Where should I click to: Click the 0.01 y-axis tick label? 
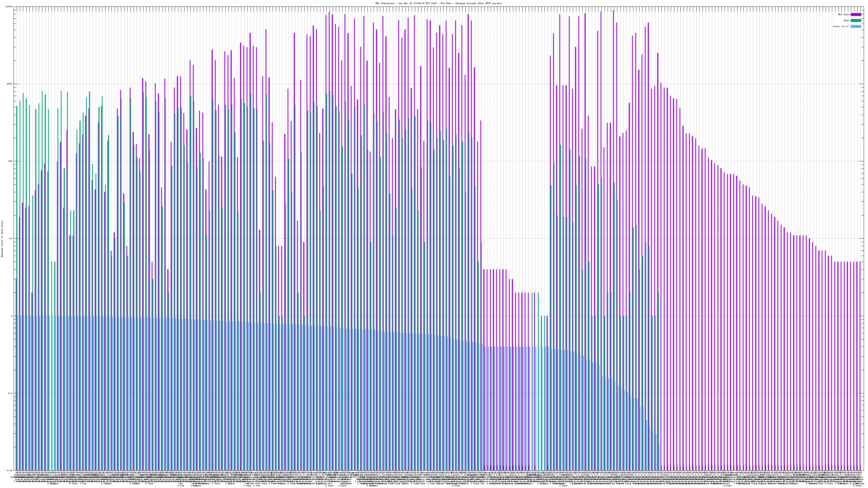(10, 470)
